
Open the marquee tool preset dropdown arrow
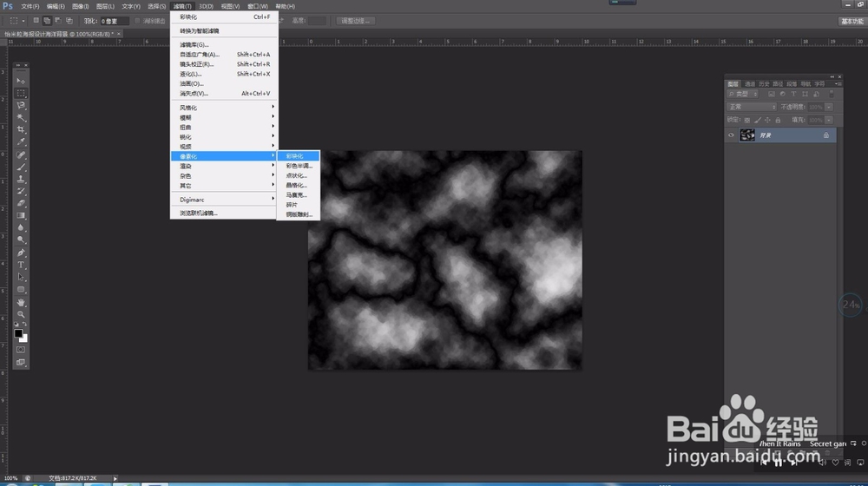[x=23, y=21]
